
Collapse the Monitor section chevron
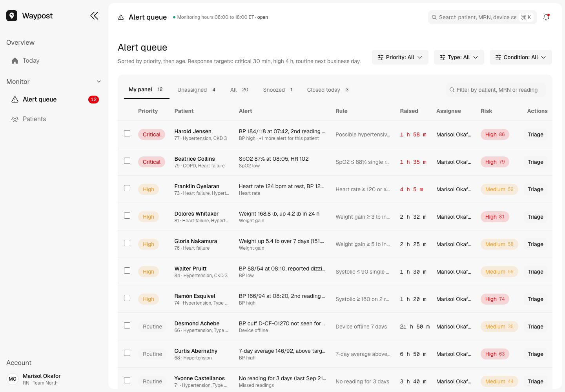point(99,82)
